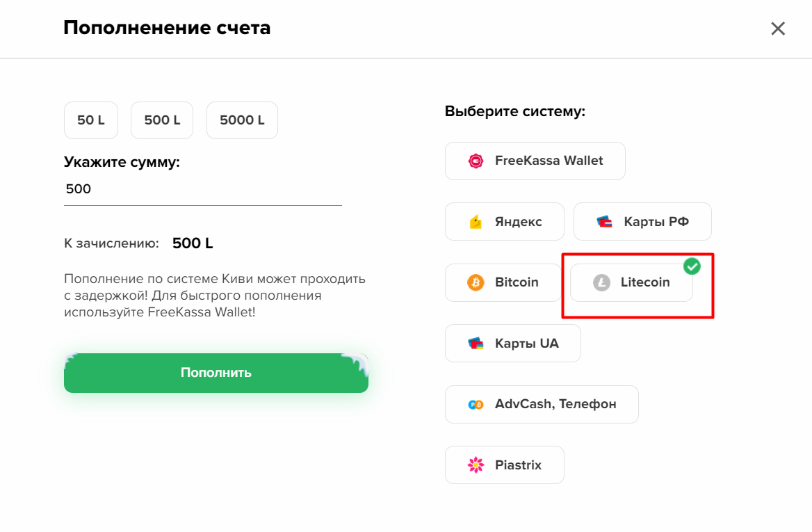Click the Карты РФ card icon

point(604,222)
